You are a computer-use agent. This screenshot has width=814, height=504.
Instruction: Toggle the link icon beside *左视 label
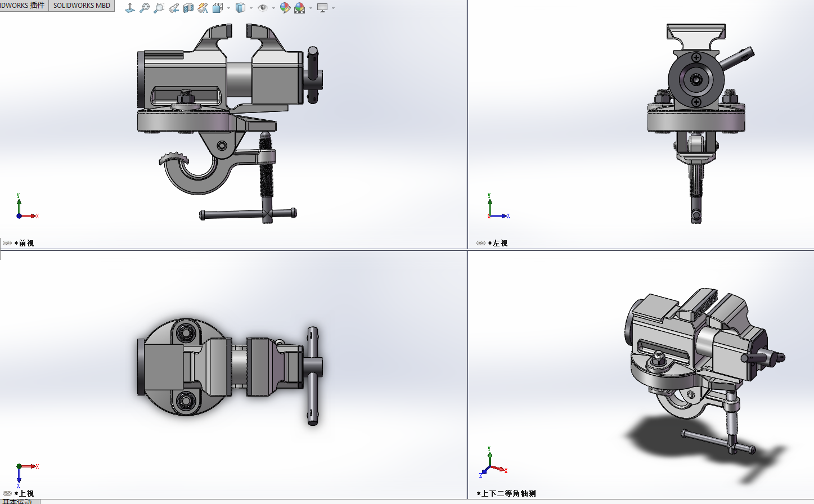pyautogui.click(x=481, y=243)
